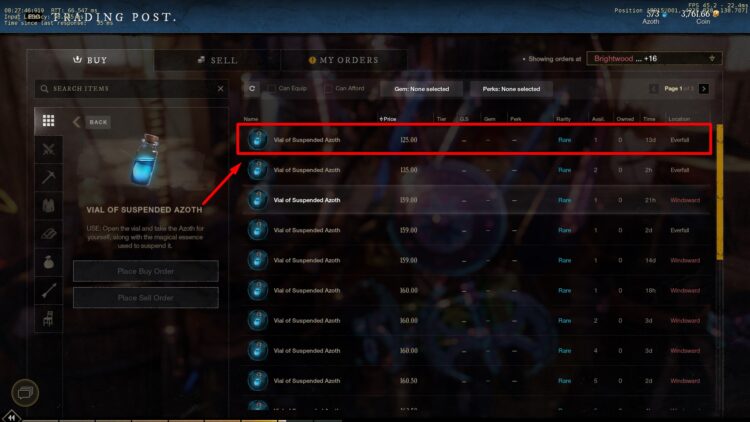Open the chat bubble icon
The image size is (750, 422).
point(25,393)
